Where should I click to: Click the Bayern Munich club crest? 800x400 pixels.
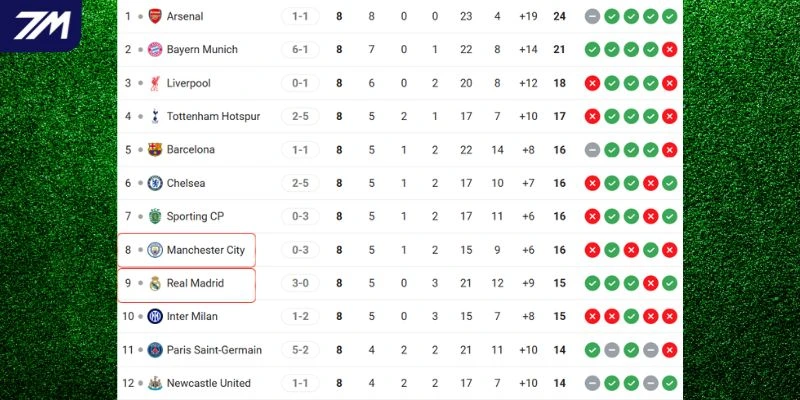tap(155, 49)
